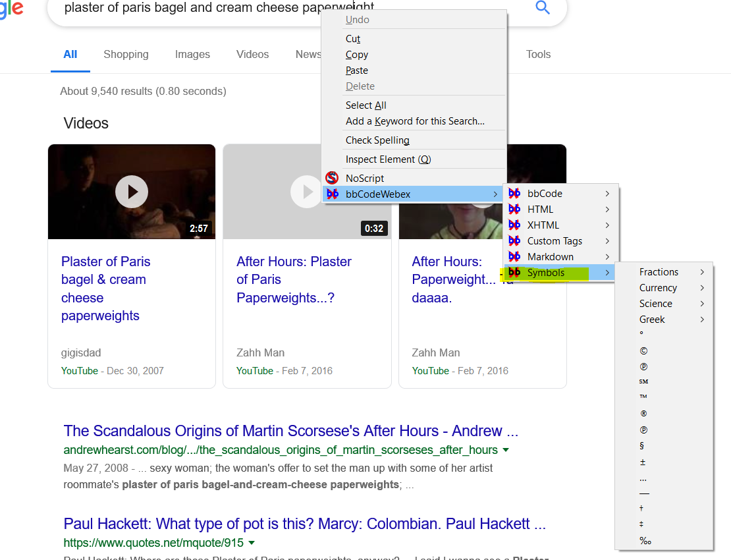Open the Tools option
This screenshot has height=560, width=731.
tap(539, 55)
